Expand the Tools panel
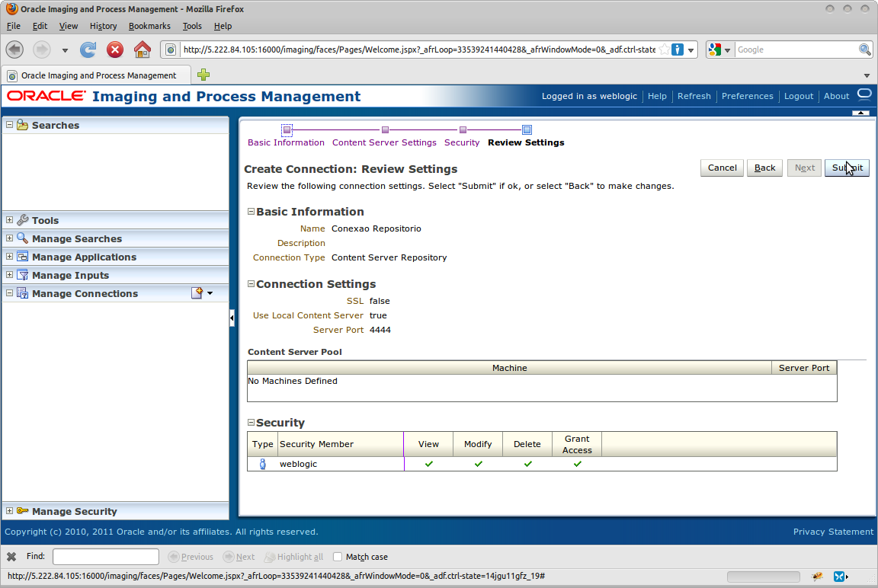 [x=9, y=220]
